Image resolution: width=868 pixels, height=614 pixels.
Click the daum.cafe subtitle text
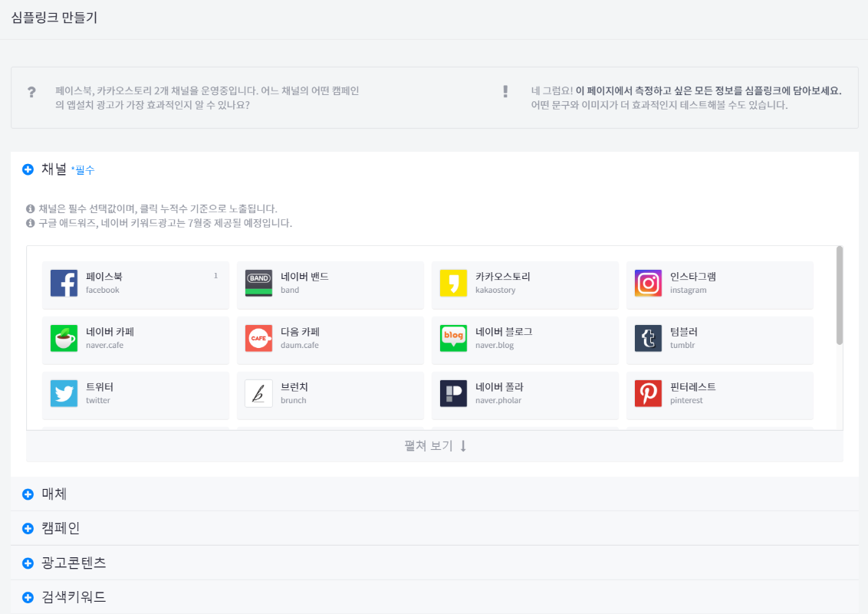pyautogui.click(x=300, y=345)
